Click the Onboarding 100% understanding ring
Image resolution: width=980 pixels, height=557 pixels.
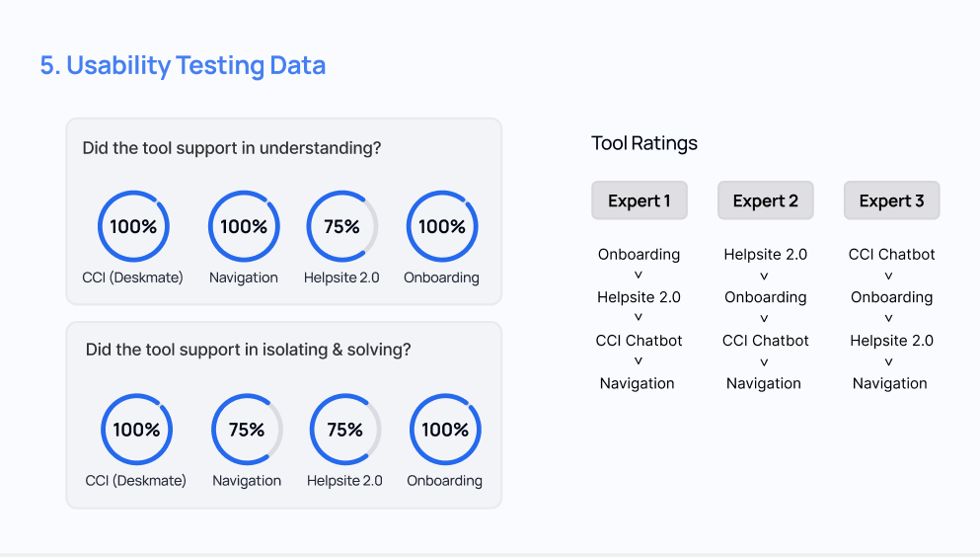click(x=442, y=227)
